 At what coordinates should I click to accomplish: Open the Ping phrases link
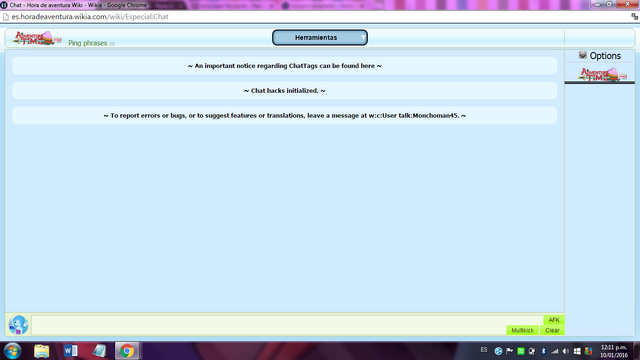pos(88,43)
